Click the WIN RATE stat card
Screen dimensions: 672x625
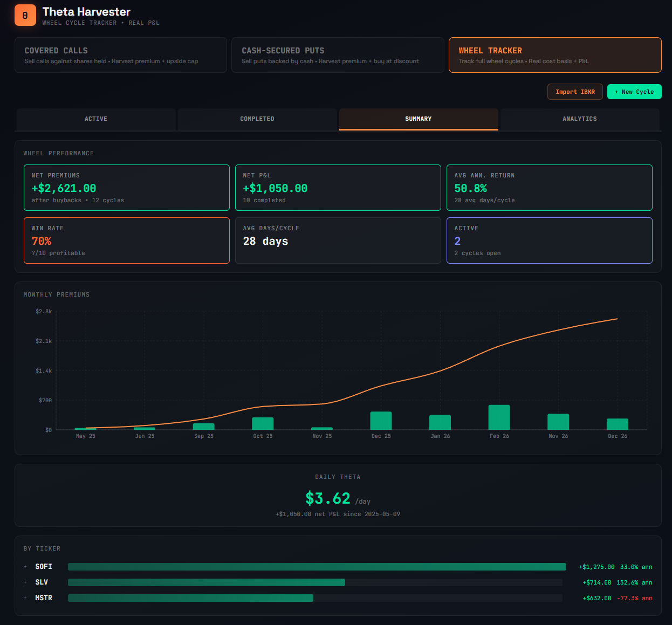click(126, 241)
